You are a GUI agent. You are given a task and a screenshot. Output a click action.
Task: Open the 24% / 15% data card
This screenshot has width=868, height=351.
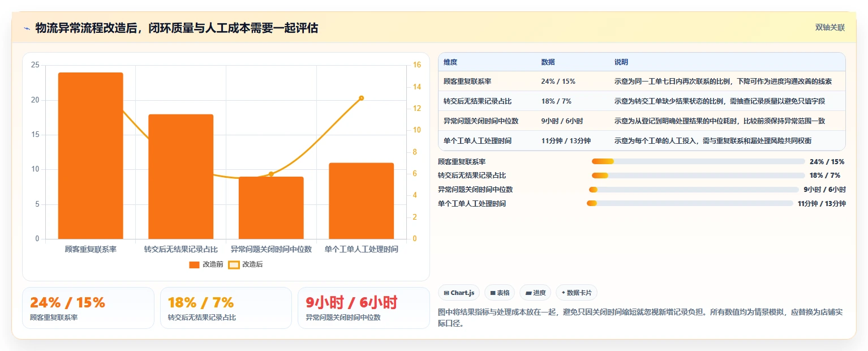[88, 308]
